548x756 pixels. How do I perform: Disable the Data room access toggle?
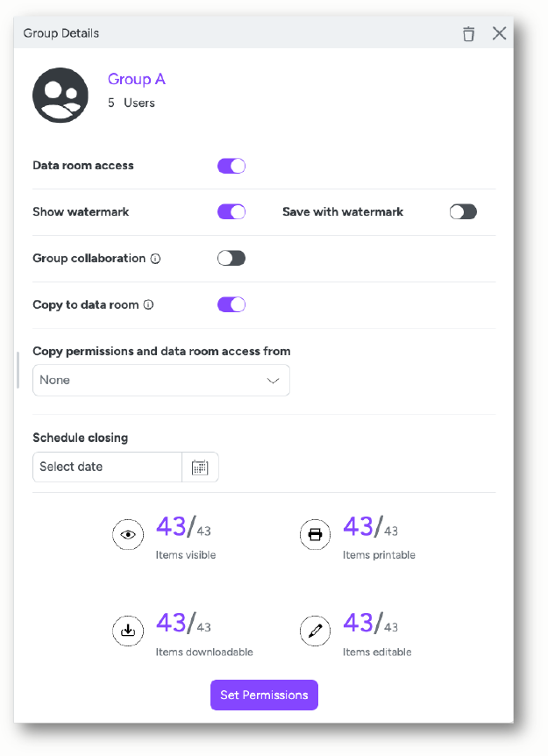click(231, 166)
